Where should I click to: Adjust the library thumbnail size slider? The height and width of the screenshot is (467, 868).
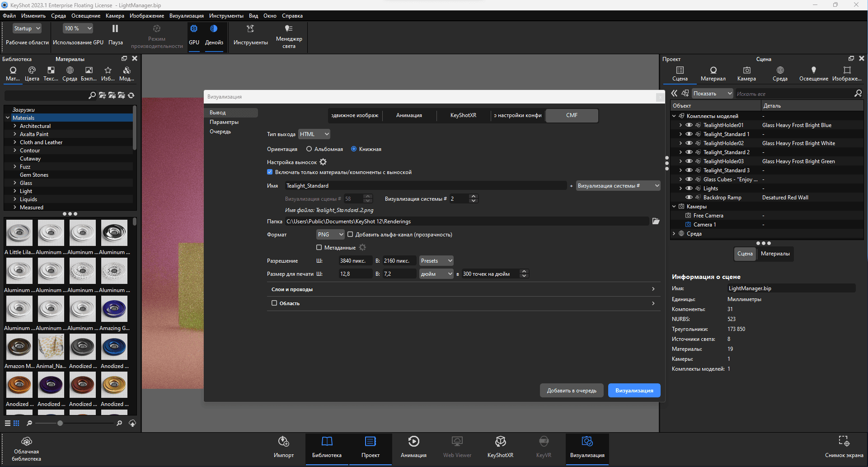60,423
